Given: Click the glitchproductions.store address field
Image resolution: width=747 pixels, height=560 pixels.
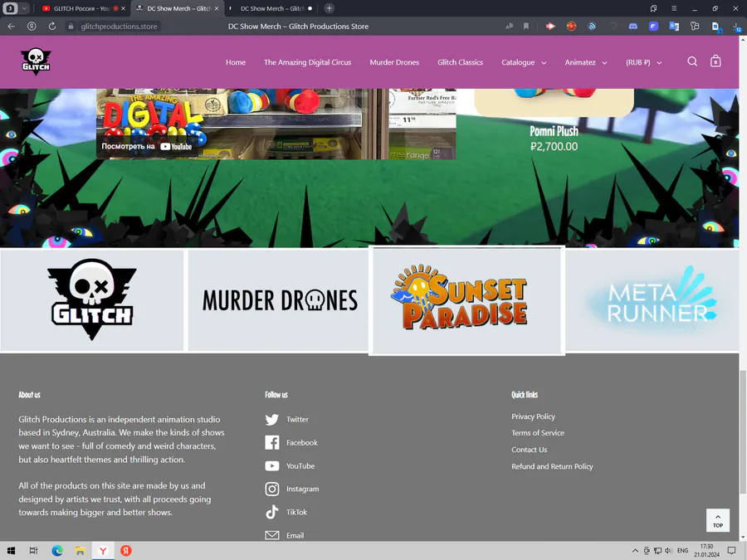Looking at the screenshot, I should tap(119, 27).
